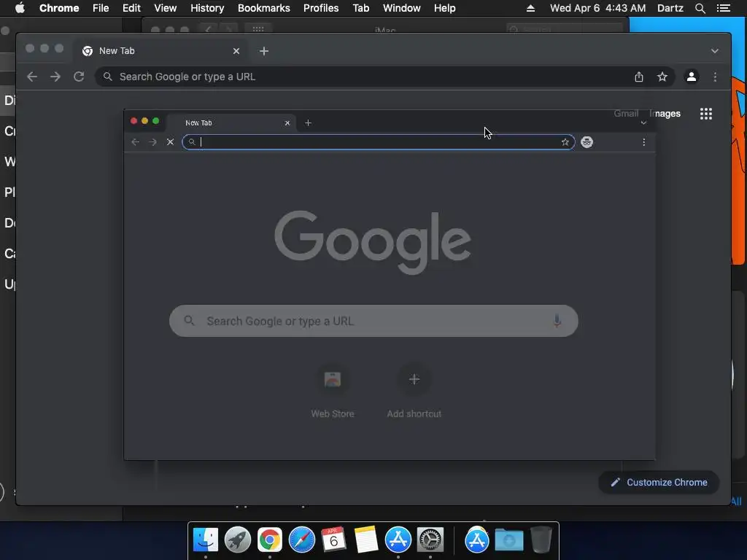This screenshot has width=747, height=560.
Task: Open Google Chrome from Dock
Action: point(270,540)
